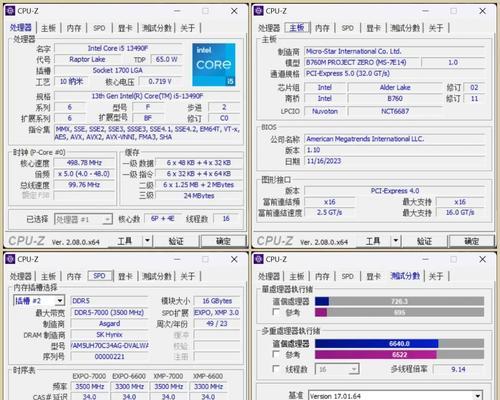Click the core voltage value 0.719 V

(160, 81)
